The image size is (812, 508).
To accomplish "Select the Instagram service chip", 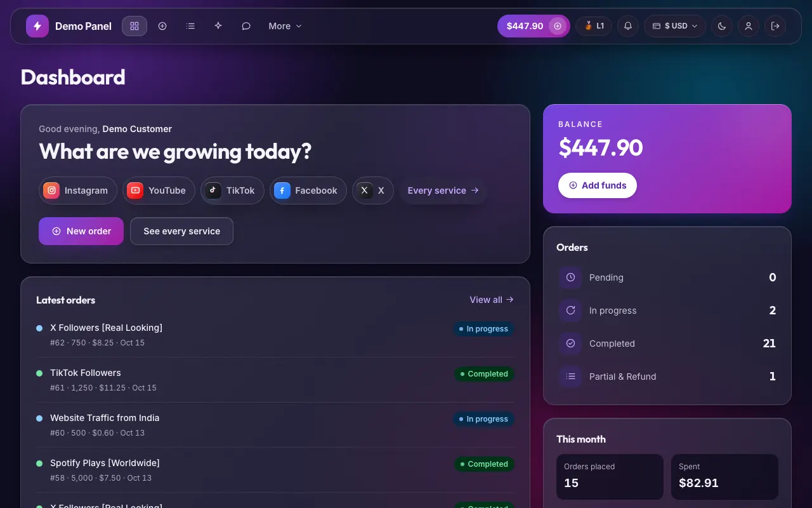I will pos(78,190).
